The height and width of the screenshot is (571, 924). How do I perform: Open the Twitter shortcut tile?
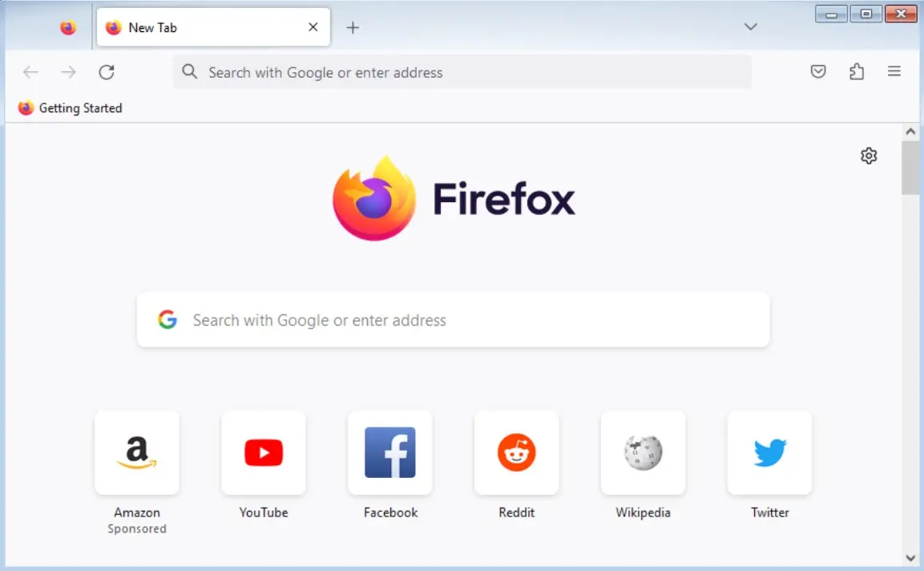[769, 453]
